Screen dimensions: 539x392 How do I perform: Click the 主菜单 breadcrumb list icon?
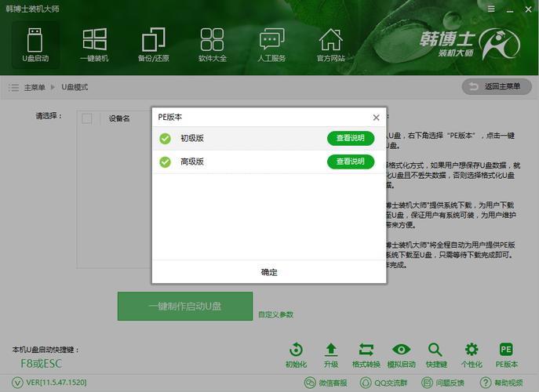[14, 87]
